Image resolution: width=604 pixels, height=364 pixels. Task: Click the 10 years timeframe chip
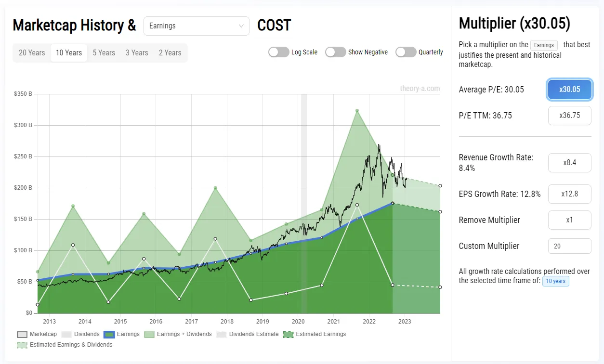(555, 281)
